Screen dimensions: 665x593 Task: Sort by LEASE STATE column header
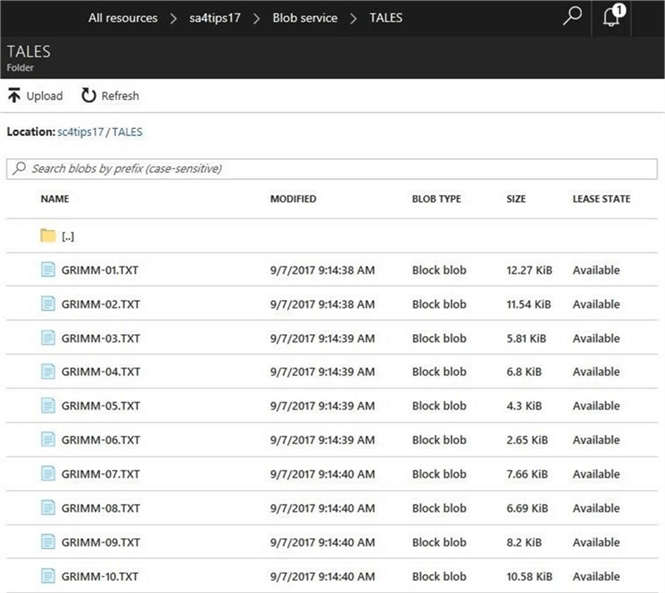(x=601, y=199)
